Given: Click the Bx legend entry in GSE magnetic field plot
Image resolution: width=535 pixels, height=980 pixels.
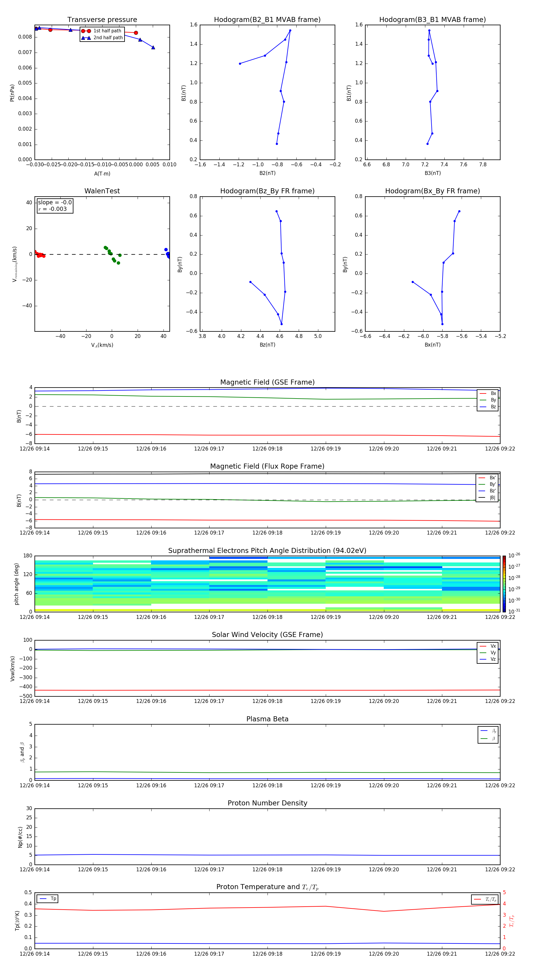Looking at the screenshot, I should click(x=488, y=393).
